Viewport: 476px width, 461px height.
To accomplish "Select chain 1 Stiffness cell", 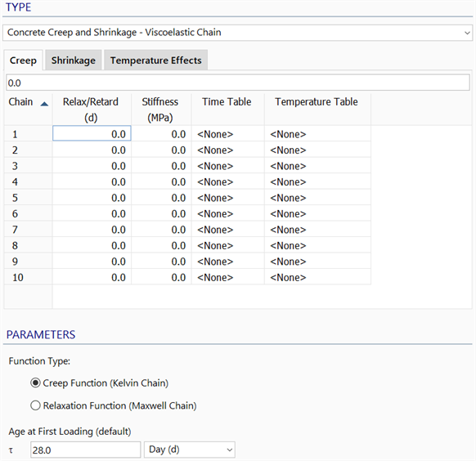I will (161, 134).
